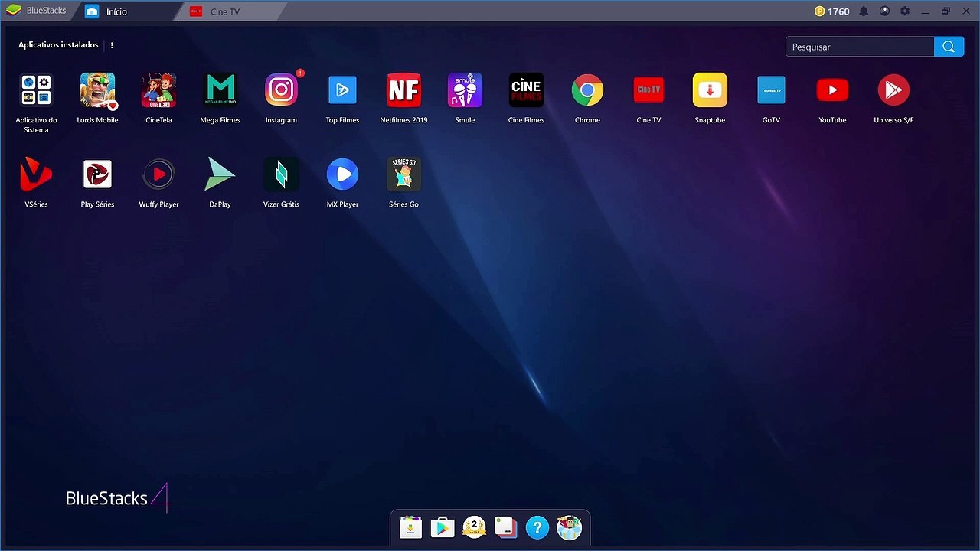This screenshot has width=980, height=551.
Task: Launch Vizer Grátis app
Action: 281,174
